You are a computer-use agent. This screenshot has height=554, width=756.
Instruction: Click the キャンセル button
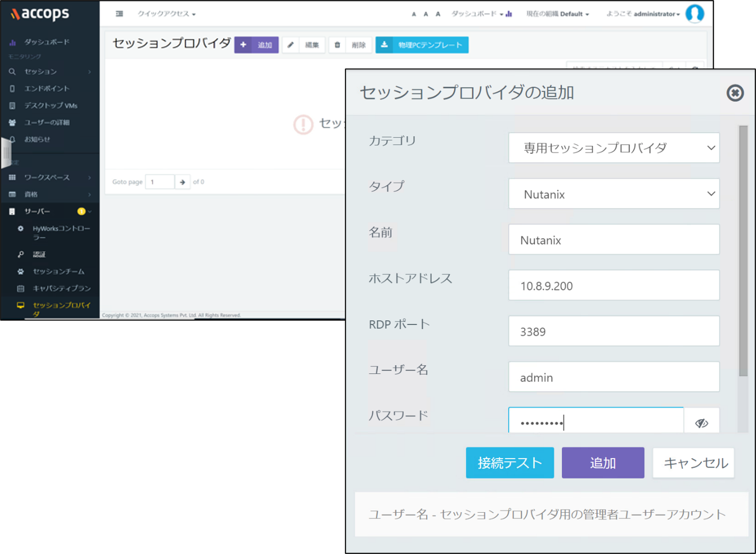(693, 463)
